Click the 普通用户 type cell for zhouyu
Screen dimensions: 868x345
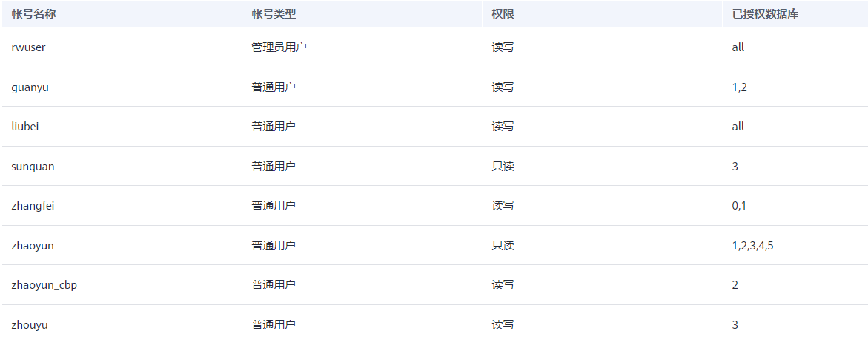pos(274,325)
